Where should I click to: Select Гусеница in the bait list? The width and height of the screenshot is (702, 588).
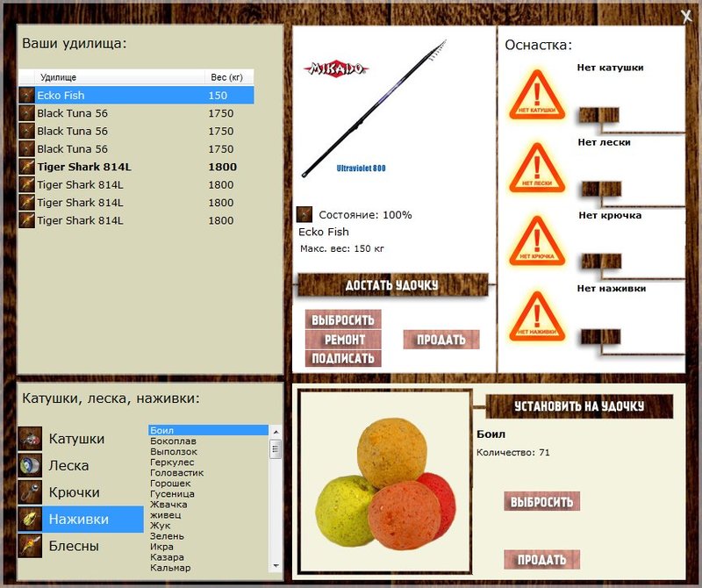click(x=208, y=494)
